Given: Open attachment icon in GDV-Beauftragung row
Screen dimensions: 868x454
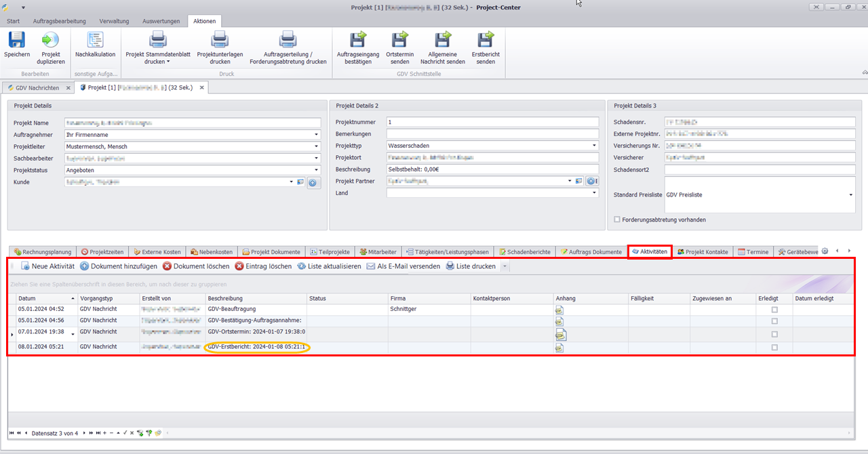Looking at the screenshot, I should click(559, 310).
